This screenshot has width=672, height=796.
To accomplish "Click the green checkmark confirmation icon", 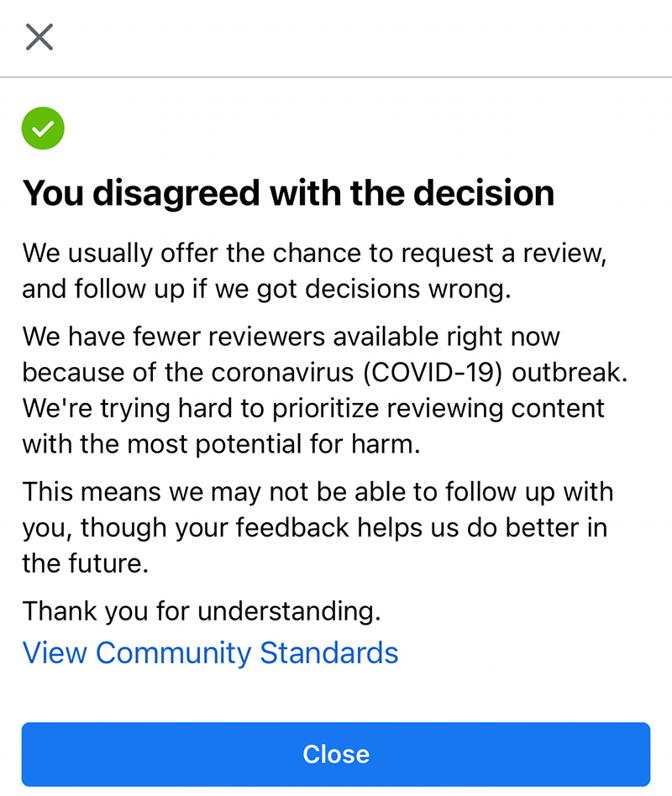I will [x=43, y=128].
